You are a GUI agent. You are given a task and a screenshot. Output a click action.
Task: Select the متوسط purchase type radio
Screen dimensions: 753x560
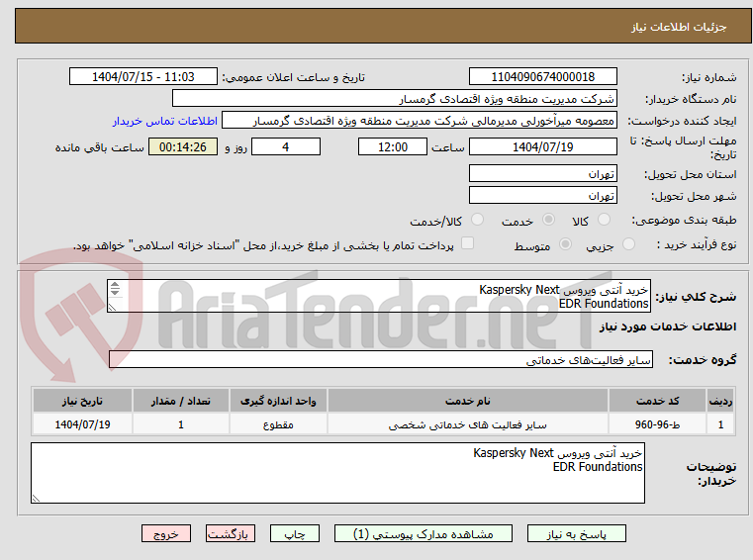(x=565, y=244)
